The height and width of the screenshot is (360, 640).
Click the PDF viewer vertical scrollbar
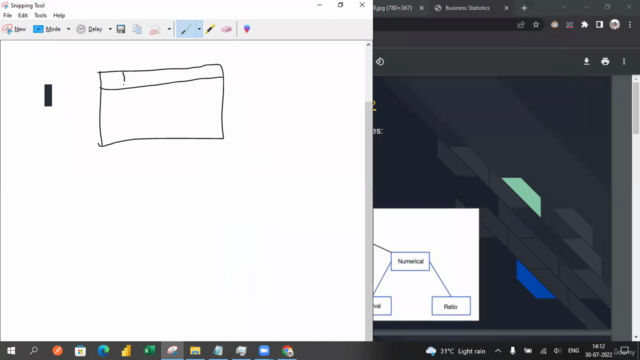636,108
